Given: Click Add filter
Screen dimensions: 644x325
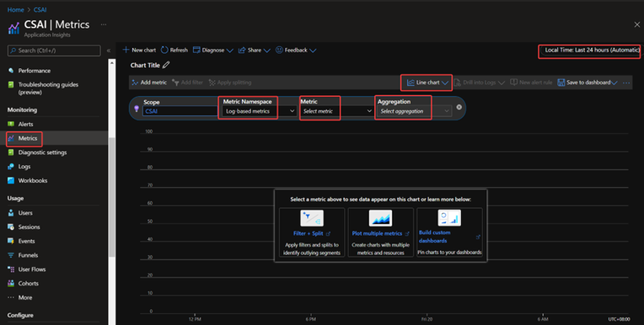Looking at the screenshot, I should click(187, 83).
